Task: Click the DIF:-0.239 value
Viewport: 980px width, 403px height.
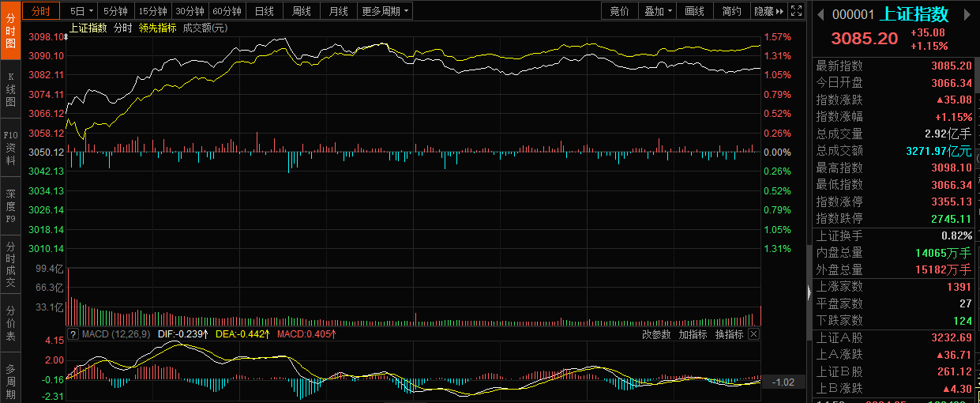Action: click(182, 334)
